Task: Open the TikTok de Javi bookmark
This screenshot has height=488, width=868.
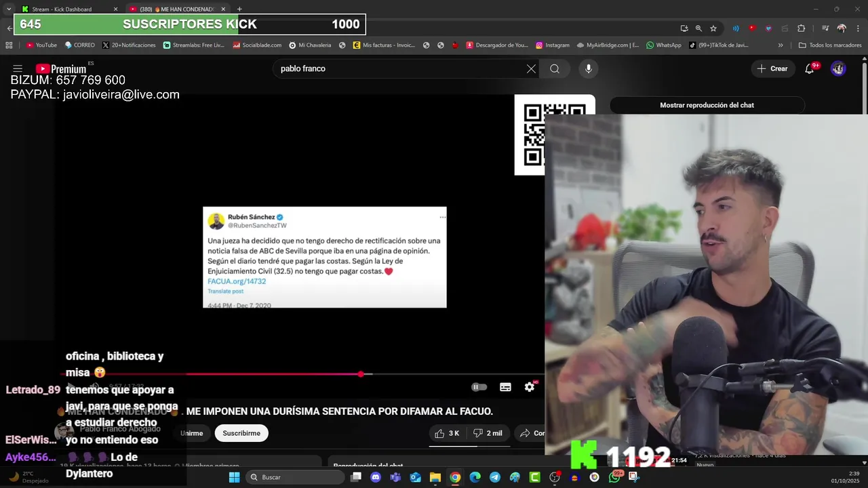Action: (718, 45)
